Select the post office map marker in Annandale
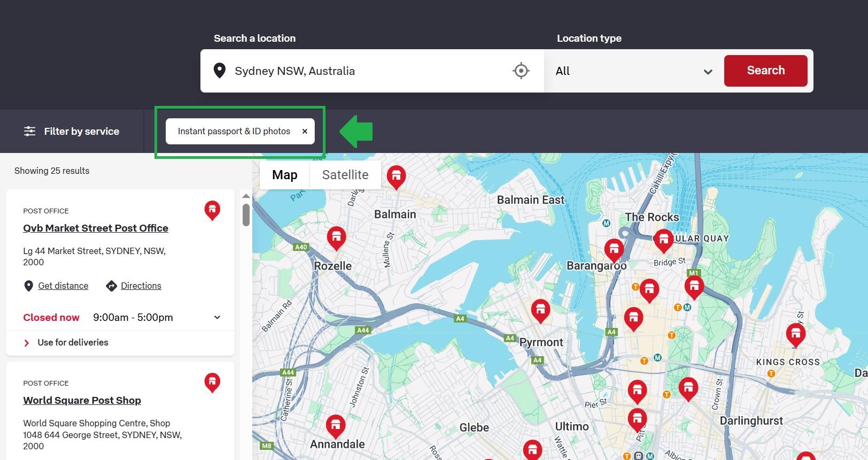This screenshot has height=460, width=868. click(335, 426)
